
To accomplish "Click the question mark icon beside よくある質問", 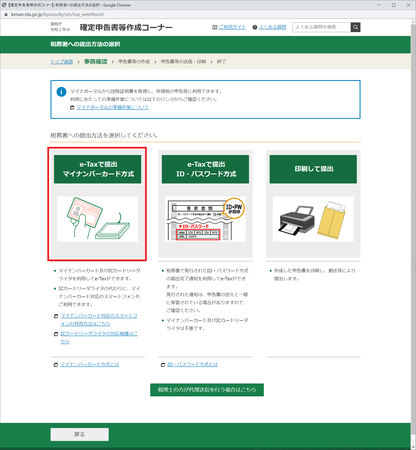I will (x=255, y=27).
